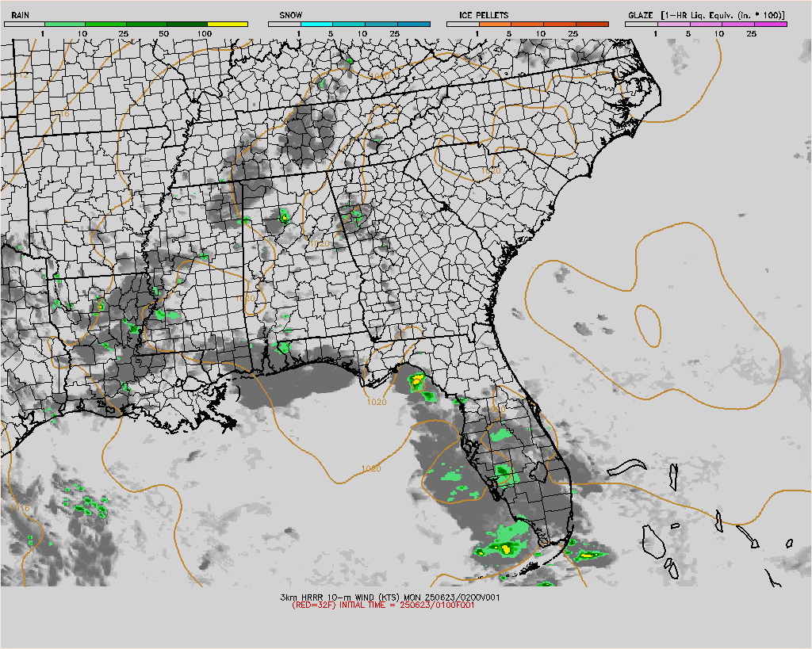Click the 1 tick under the GLAZE scale

tap(655, 33)
